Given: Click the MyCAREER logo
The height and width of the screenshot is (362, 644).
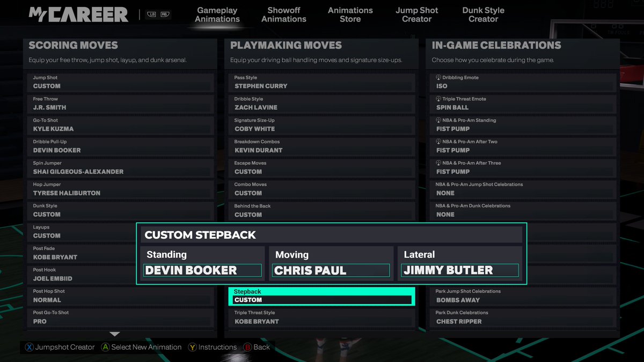Looking at the screenshot, I should pyautogui.click(x=78, y=14).
